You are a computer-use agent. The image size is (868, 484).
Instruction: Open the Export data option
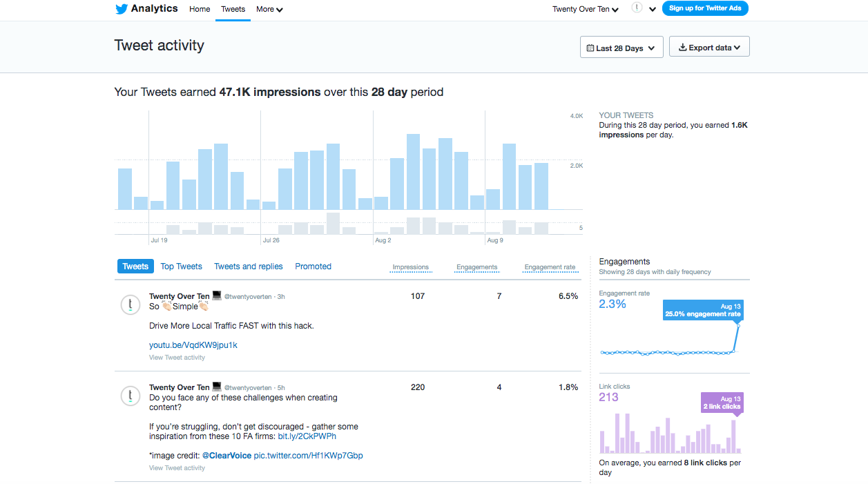point(709,46)
